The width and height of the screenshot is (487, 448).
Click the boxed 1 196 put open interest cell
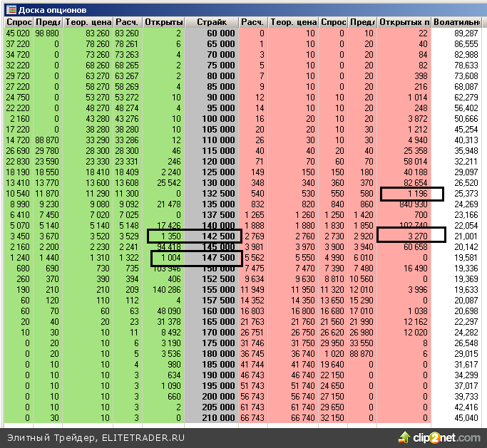[x=411, y=194]
